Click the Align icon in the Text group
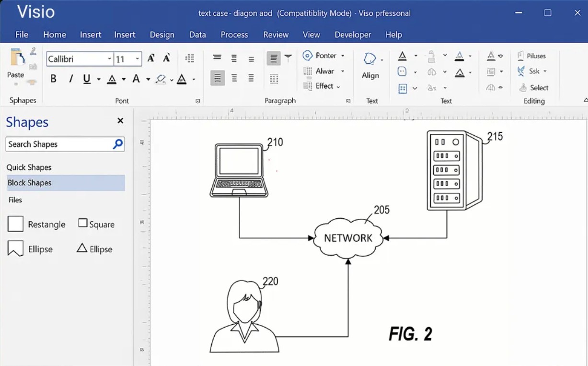The height and width of the screenshot is (366, 588). pos(370,67)
